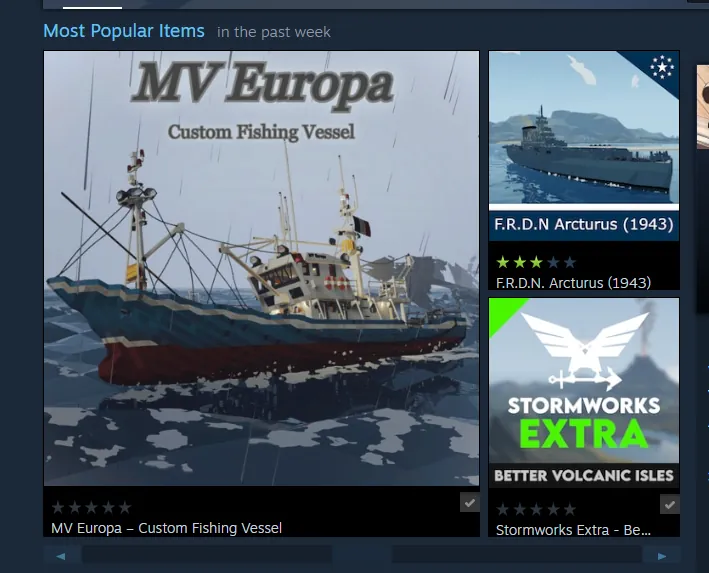This screenshot has width=709, height=573.
Task: Click the 'Most Popular Items' heading
Action: pyautogui.click(x=124, y=31)
